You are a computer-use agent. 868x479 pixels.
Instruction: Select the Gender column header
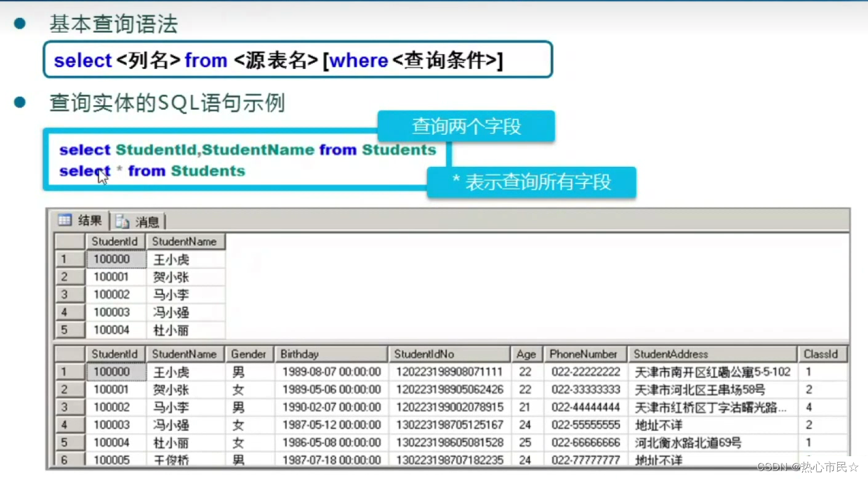coord(249,354)
